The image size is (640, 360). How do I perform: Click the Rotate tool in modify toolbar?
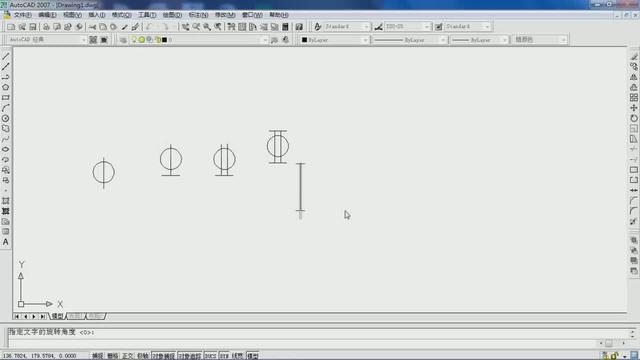point(633,118)
